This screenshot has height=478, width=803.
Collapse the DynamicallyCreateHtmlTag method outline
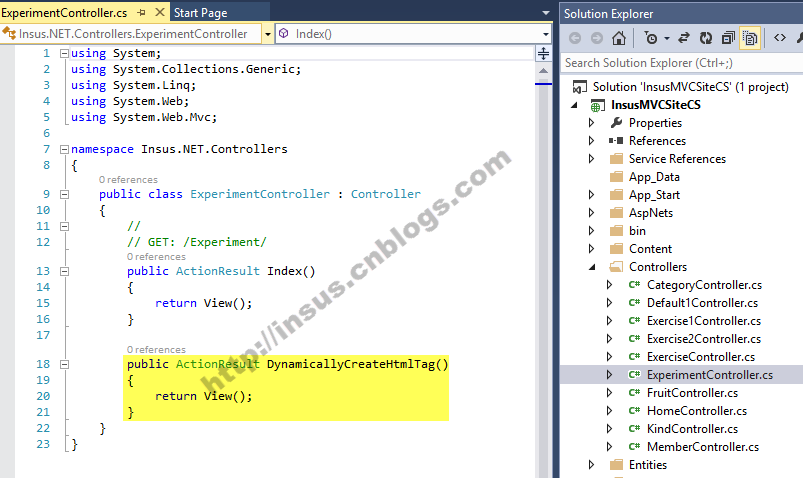[x=64, y=365]
